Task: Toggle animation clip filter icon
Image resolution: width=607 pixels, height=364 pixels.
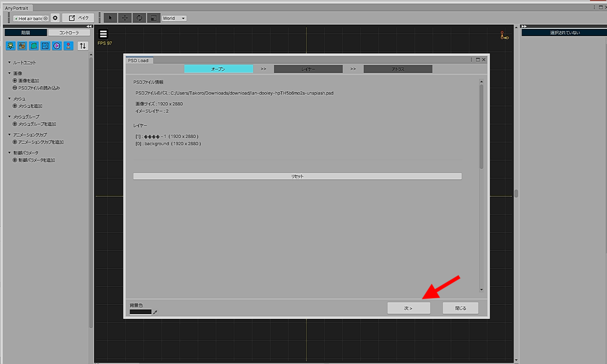Action: (57, 45)
